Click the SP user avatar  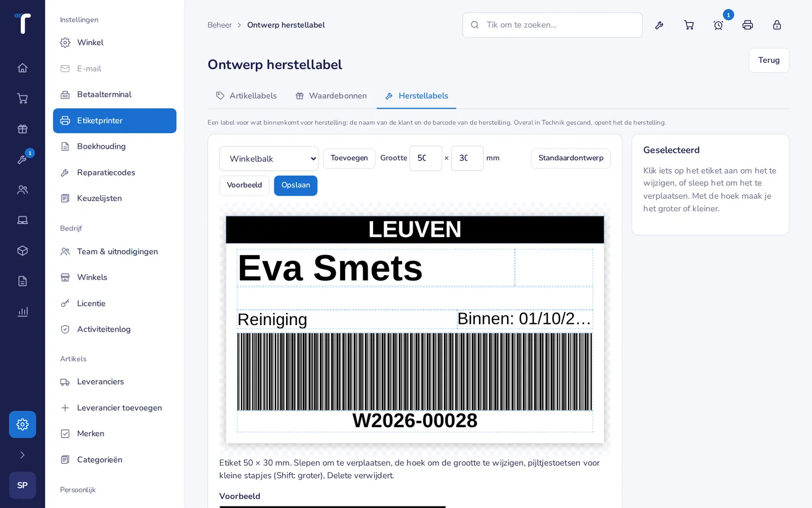22,485
